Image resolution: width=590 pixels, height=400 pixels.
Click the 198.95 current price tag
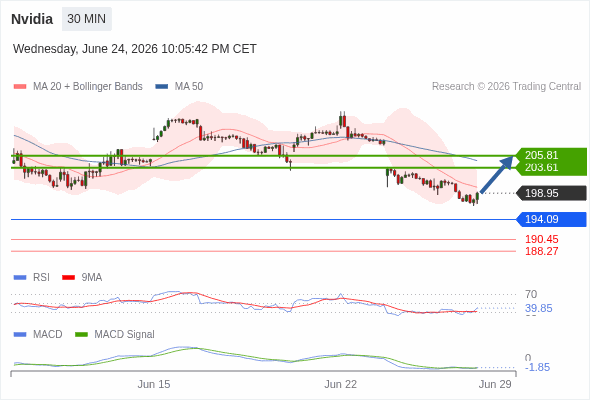point(552,193)
